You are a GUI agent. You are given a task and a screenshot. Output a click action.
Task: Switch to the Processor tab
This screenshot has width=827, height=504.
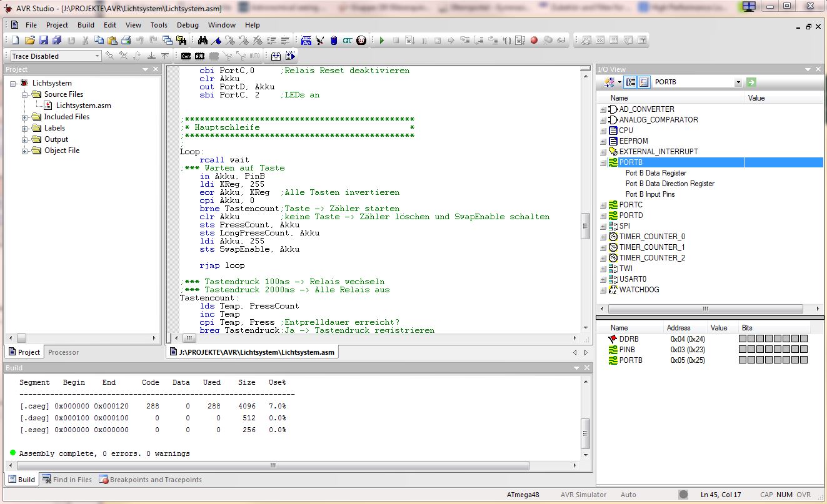[63, 352]
